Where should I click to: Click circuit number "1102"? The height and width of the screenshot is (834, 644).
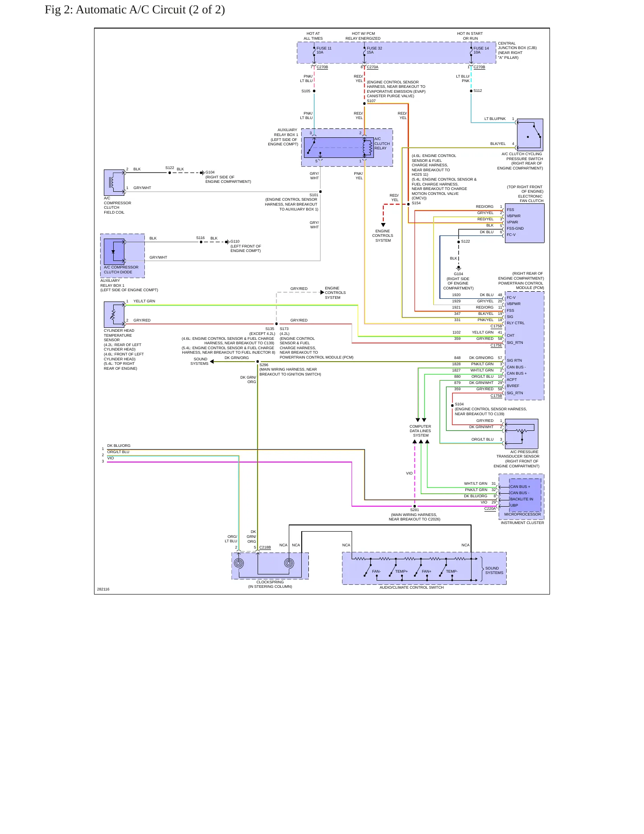click(456, 332)
